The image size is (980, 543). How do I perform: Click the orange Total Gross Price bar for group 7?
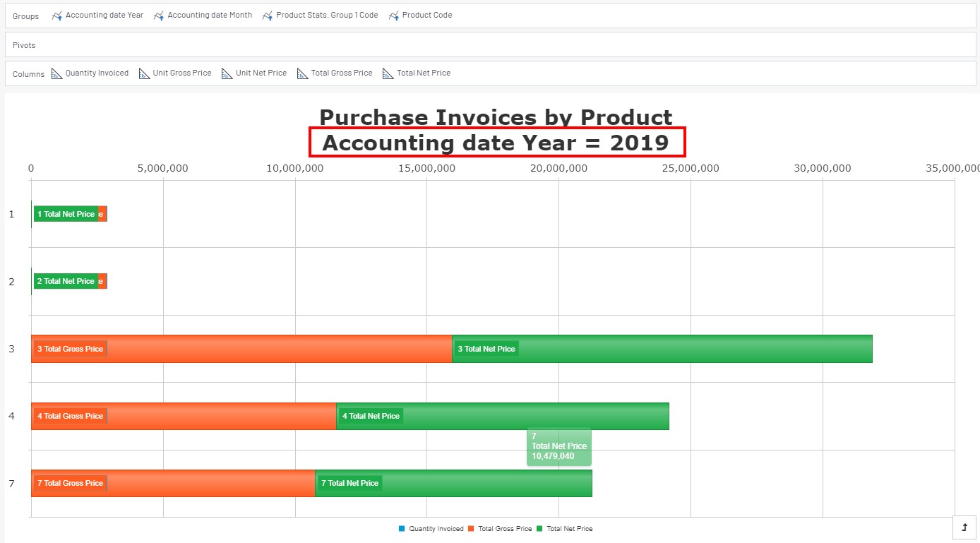point(212,483)
